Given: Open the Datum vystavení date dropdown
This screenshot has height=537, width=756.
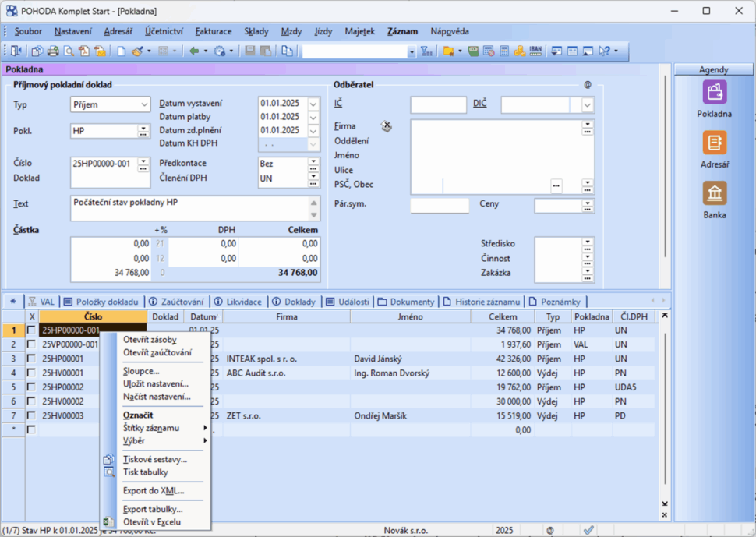Looking at the screenshot, I should point(313,104).
